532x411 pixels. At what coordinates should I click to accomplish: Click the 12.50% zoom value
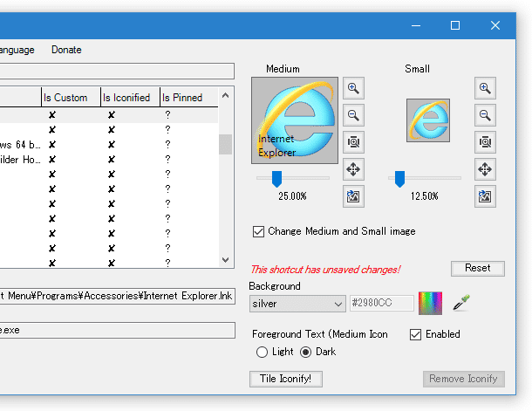click(424, 196)
